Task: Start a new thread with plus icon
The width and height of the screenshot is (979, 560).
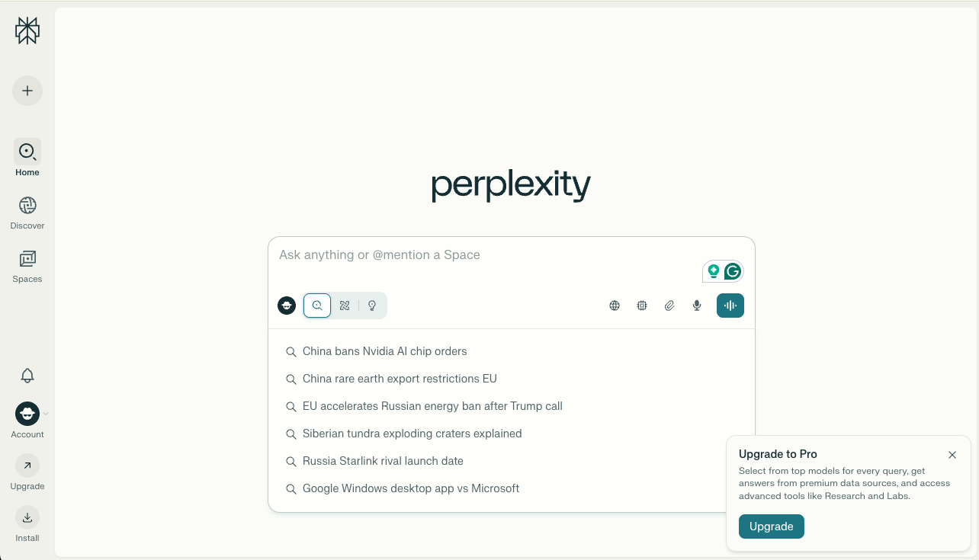Action: coord(27,91)
